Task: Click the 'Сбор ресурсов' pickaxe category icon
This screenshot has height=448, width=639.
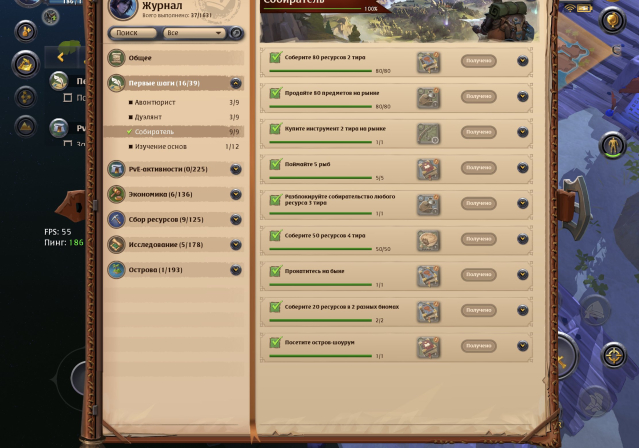Action: [x=116, y=219]
